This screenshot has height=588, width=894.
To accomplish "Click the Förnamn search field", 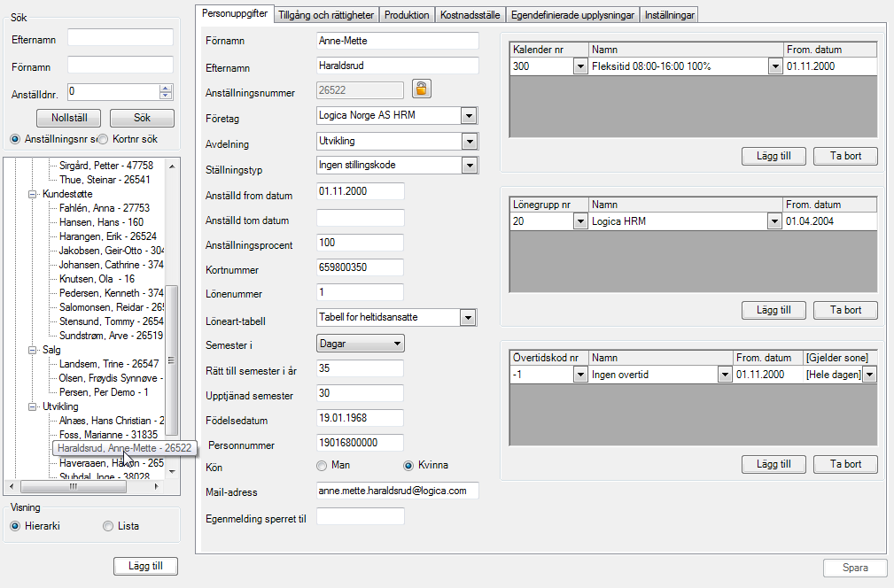I will (x=120, y=65).
